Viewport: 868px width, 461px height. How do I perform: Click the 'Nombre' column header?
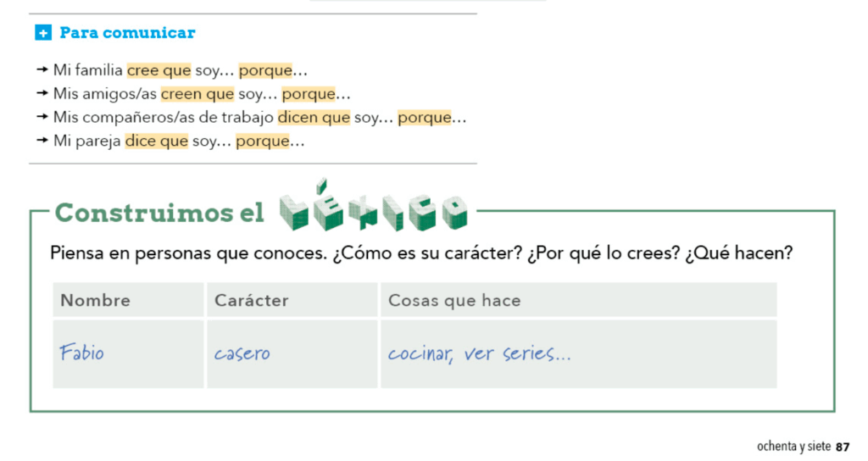128,300
